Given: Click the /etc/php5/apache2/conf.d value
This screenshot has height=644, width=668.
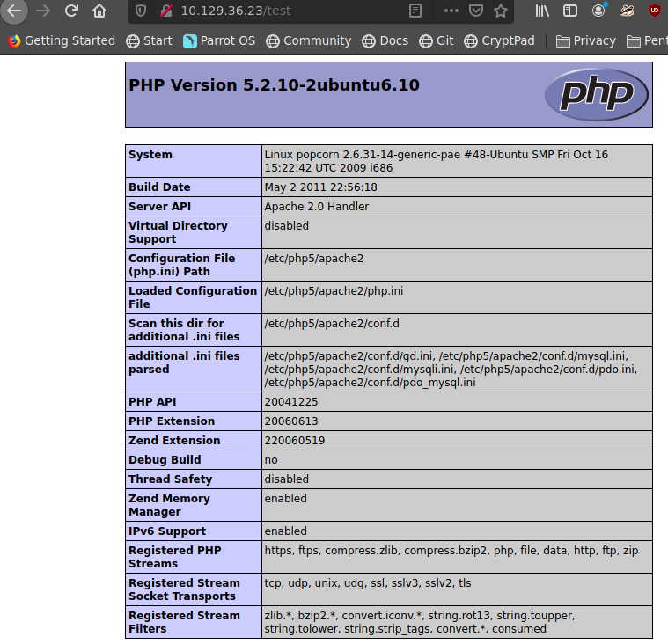Looking at the screenshot, I should pyautogui.click(x=332, y=324).
